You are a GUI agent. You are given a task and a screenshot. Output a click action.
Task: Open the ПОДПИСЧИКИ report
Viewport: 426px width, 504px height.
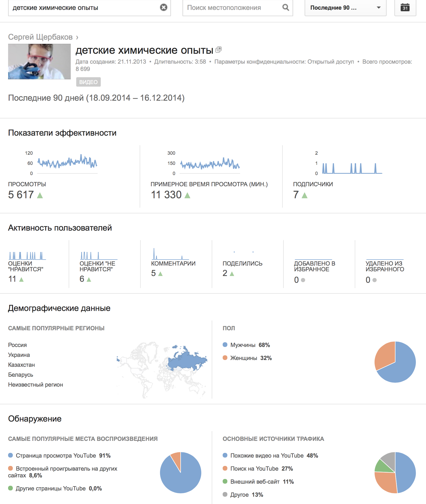[x=313, y=184]
